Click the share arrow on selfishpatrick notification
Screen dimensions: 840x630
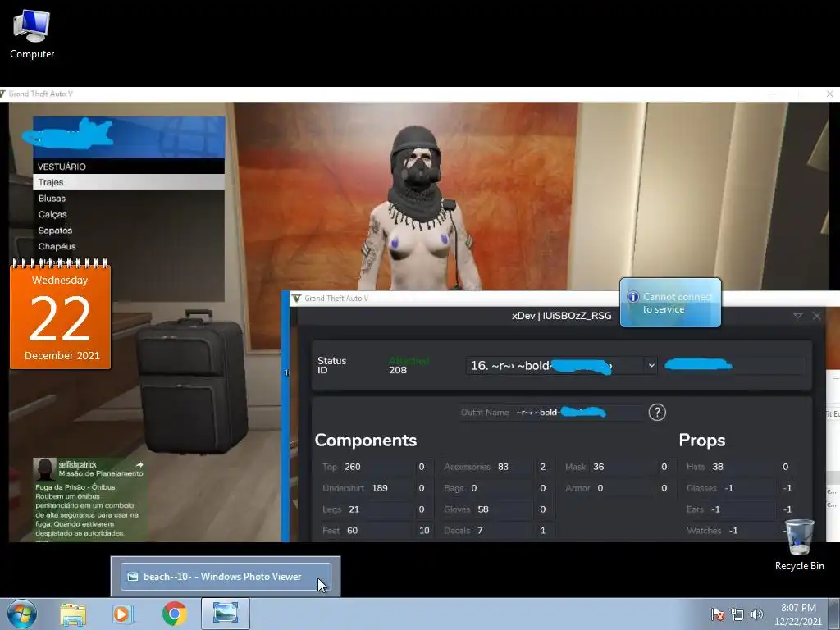pos(139,465)
